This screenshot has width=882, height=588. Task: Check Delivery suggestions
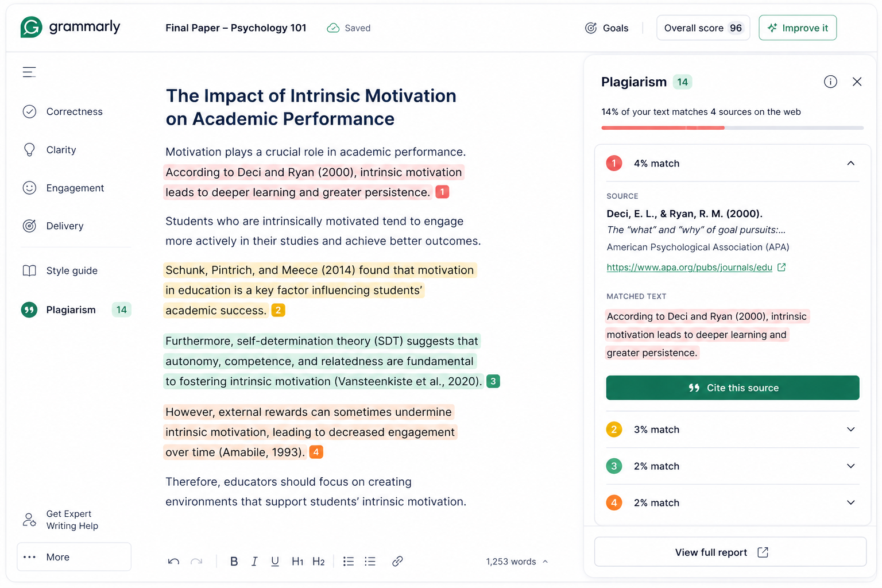pos(64,226)
